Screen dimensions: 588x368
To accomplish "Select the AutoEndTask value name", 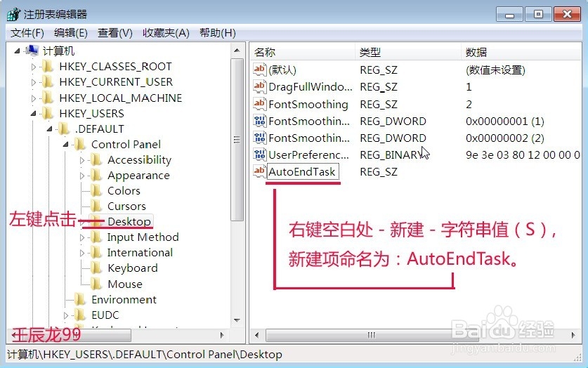I will click(x=302, y=171).
